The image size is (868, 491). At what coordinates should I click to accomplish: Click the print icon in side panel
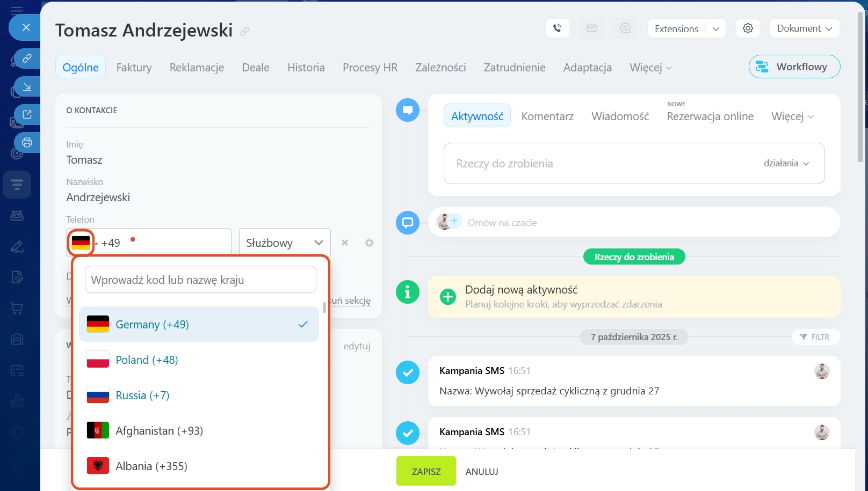click(27, 143)
